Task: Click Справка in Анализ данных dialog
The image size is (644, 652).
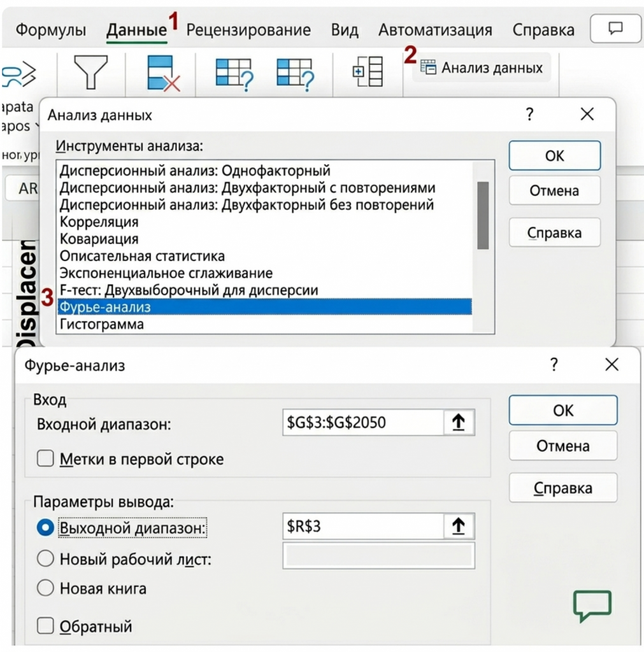Action: pos(555,232)
